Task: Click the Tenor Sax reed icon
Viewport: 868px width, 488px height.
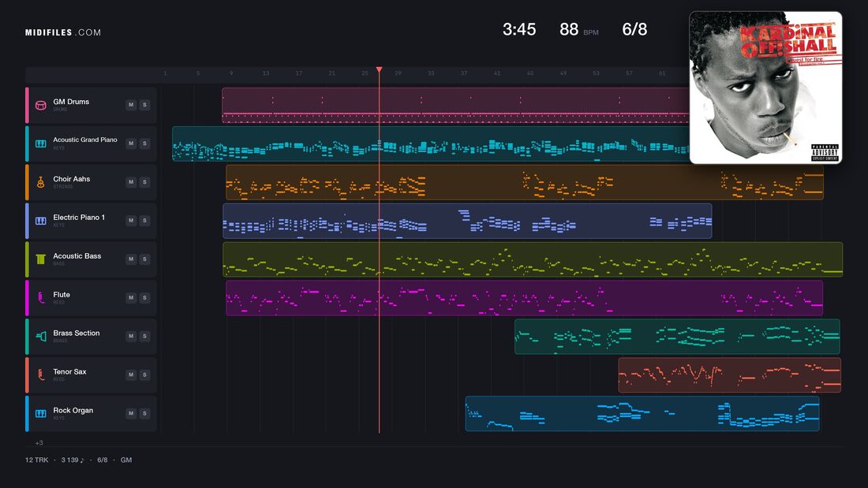Action: coord(41,375)
